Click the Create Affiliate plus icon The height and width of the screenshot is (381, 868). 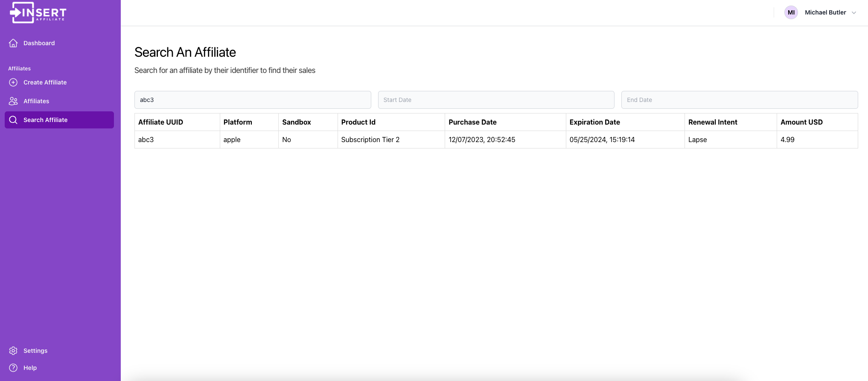[13, 82]
